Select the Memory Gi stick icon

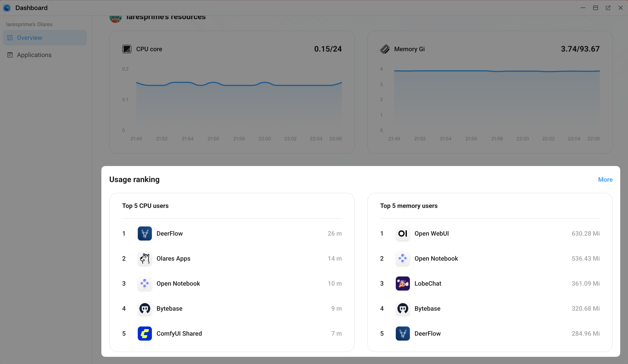pyautogui.click(x=385, y=49)
